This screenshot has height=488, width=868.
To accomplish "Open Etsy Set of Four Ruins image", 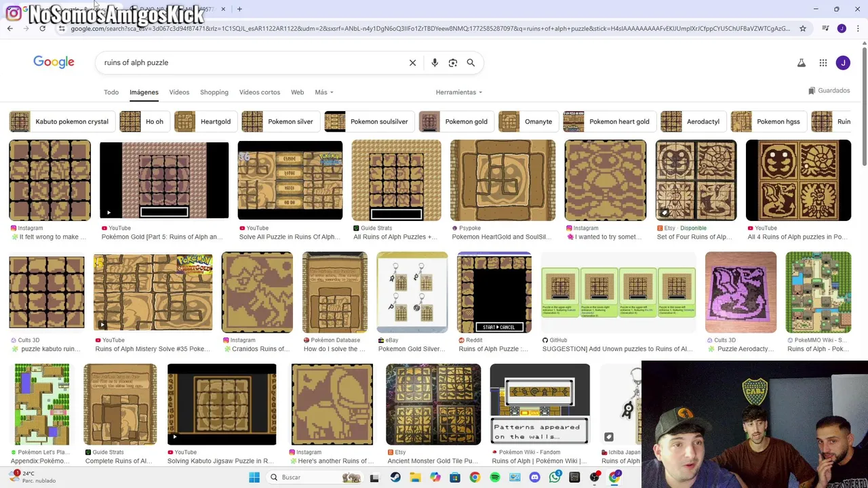I will (x=696, y=180).
